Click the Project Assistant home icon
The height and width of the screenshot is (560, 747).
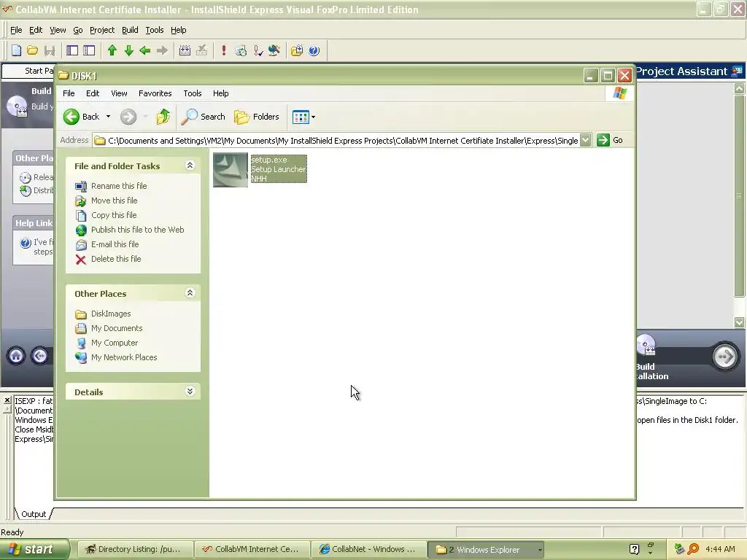(16, 356)
